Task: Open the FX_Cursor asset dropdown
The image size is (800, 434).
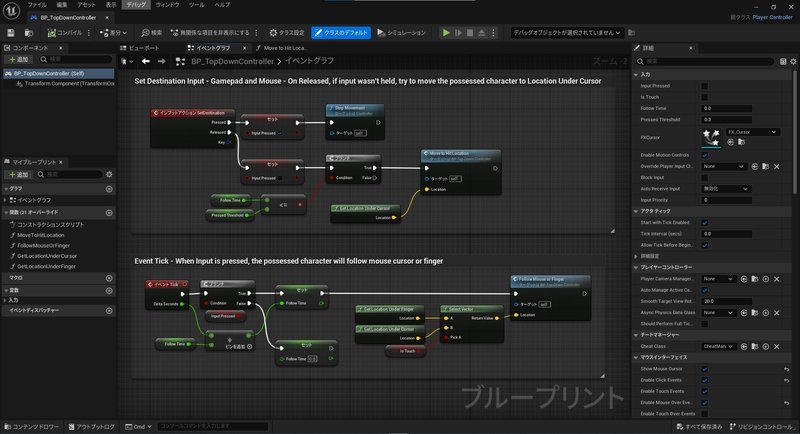Action: 753,132
